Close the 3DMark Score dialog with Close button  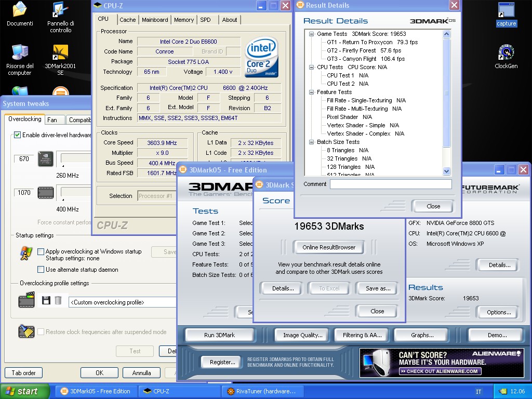[x=377, y=311]
